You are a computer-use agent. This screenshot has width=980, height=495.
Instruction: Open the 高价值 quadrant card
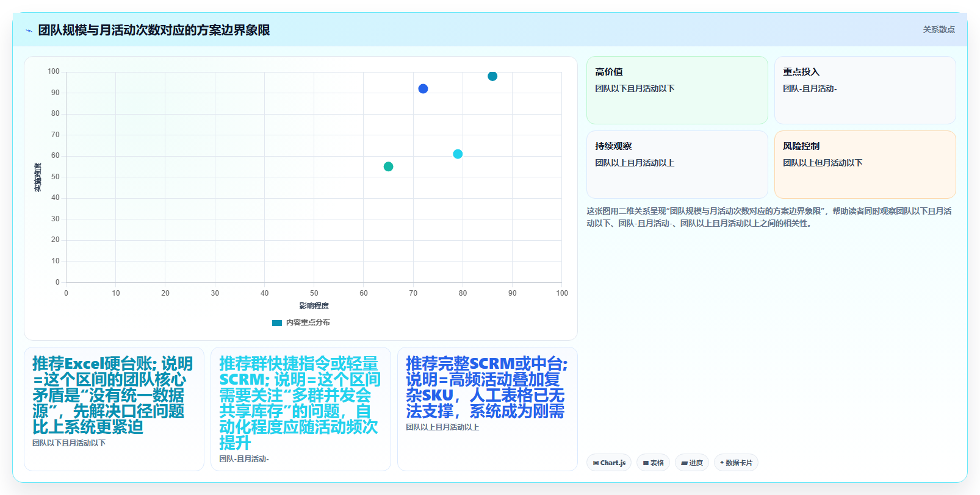click(x=677, y=90)
